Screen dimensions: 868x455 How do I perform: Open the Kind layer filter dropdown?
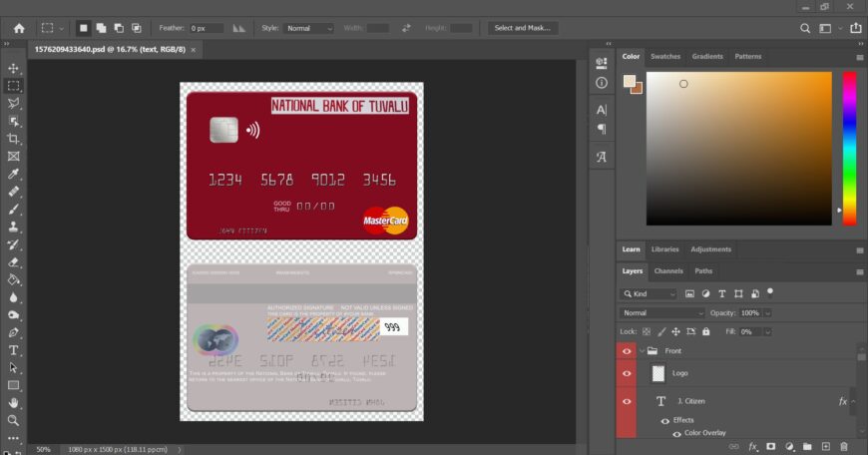tap(649, 294)
